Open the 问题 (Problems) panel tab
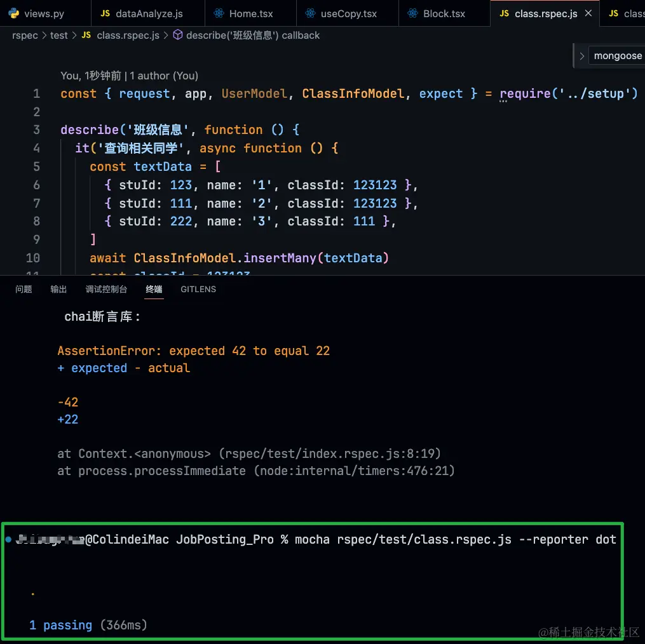This screenshot has height=644, width=645. point(24,289)
